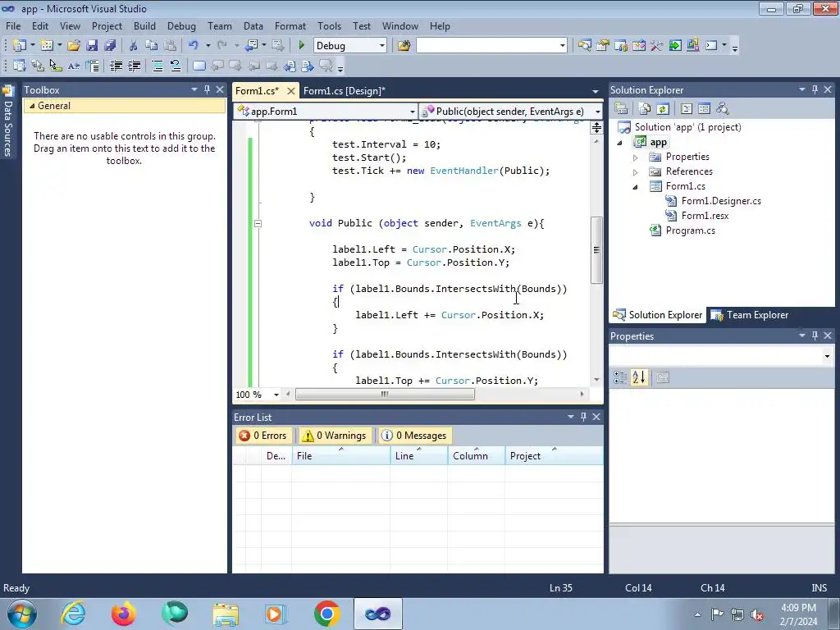Open Extension Manager toolbar icon

pos(692,46)
